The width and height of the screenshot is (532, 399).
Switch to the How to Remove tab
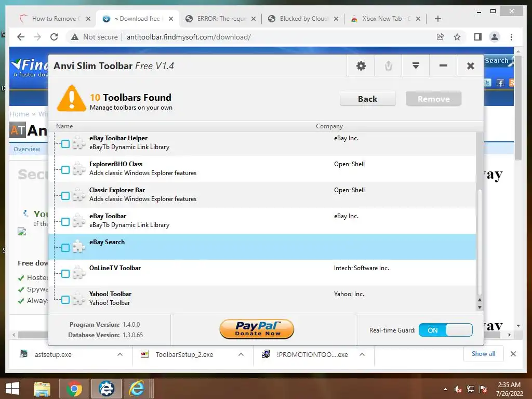[x=55, y=19]
